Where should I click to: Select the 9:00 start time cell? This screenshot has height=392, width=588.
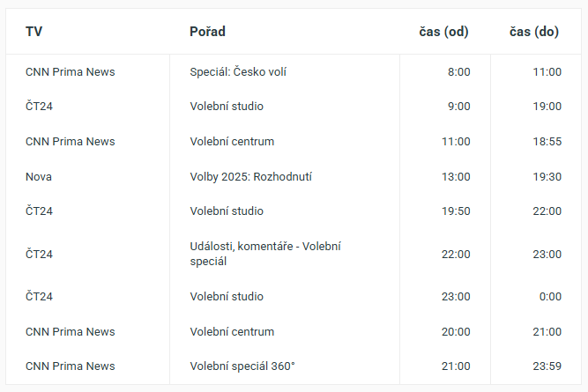point(458,106)
